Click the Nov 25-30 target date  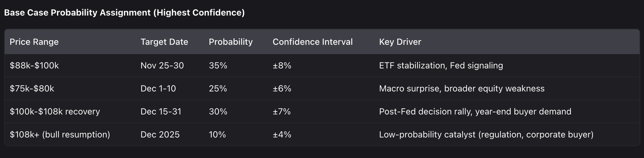[162, 66]
